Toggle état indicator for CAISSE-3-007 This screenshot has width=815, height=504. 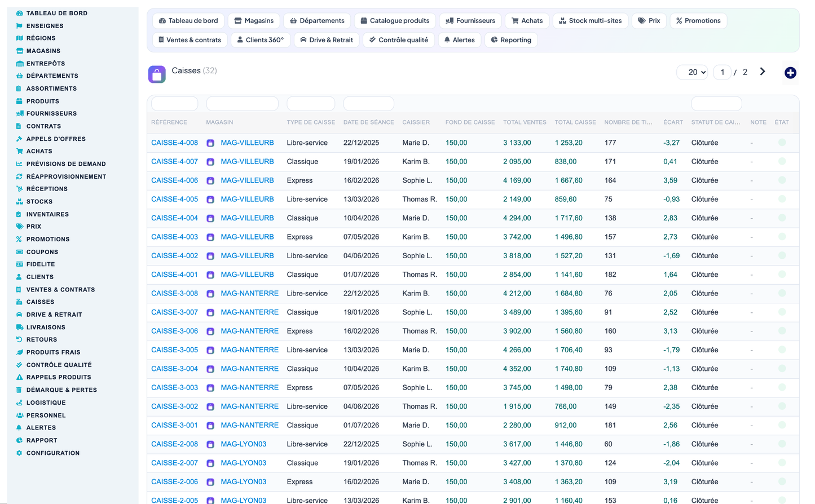[782, 312]
